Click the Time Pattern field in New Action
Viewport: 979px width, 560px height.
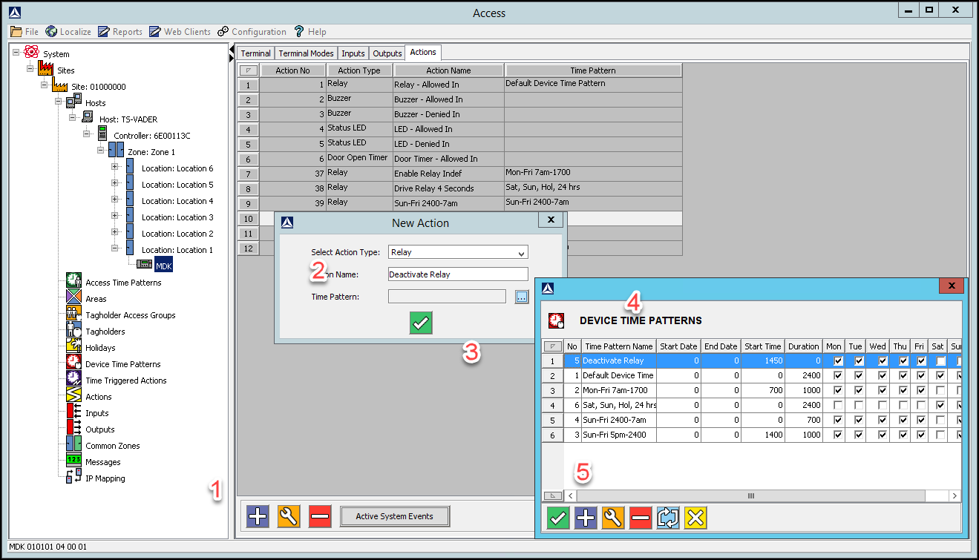pos(447,297)
